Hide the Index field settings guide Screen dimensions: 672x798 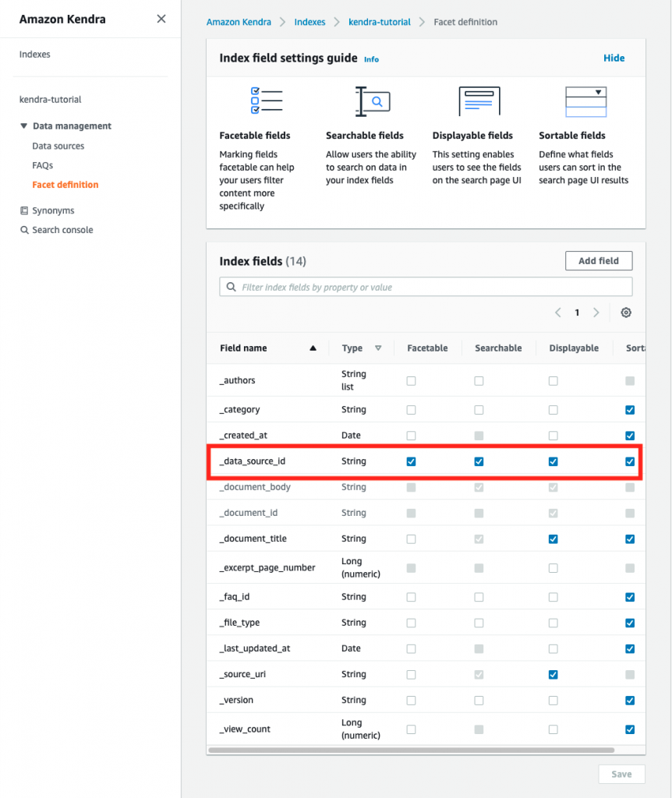tap(614, 58)
